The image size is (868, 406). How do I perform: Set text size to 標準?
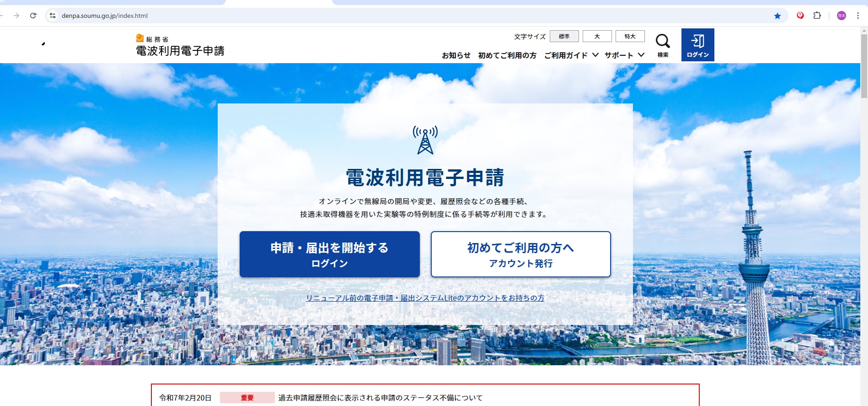tap(564, 36)
